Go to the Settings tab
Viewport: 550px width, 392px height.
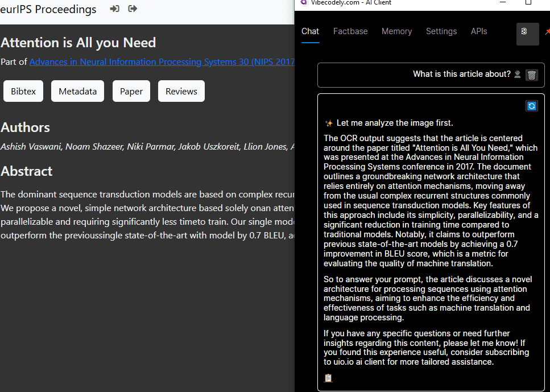pos(441,31)
